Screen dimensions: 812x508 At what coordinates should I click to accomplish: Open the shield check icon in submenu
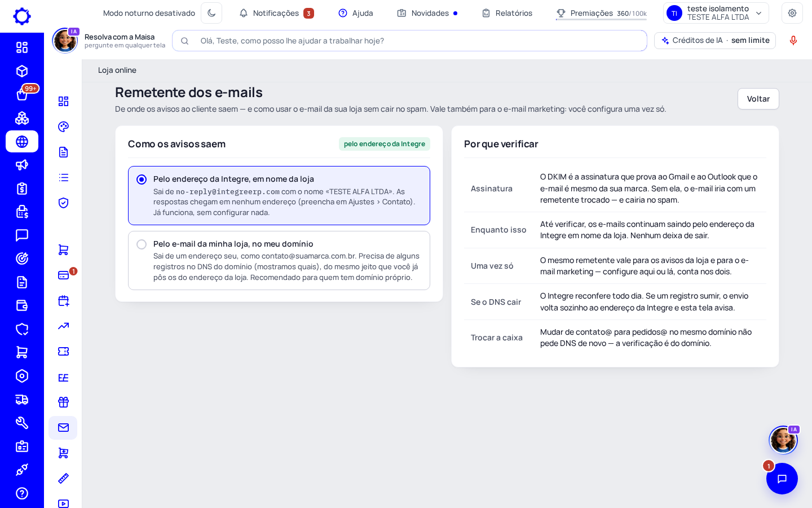(x=63, y=203)
